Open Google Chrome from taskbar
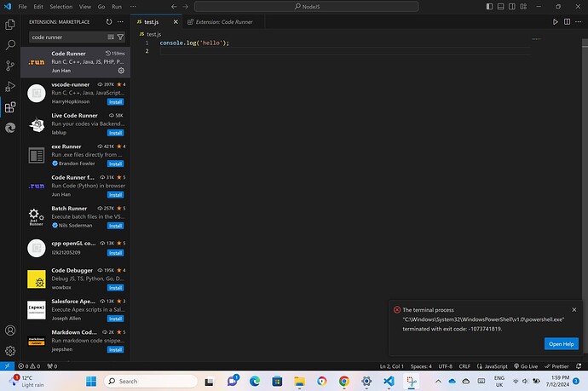The width and height of the screenshot is (588, 391). coord(344,382)
